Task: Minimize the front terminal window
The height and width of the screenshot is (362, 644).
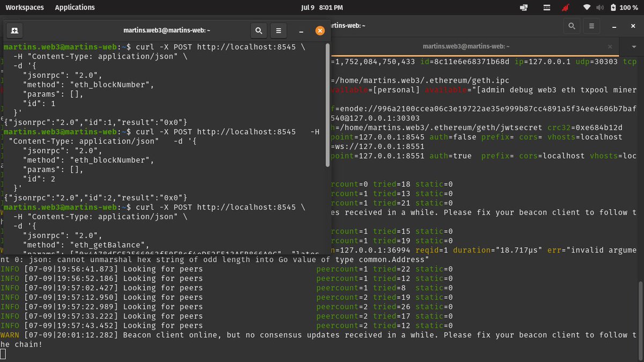Action: pos(302,31)
